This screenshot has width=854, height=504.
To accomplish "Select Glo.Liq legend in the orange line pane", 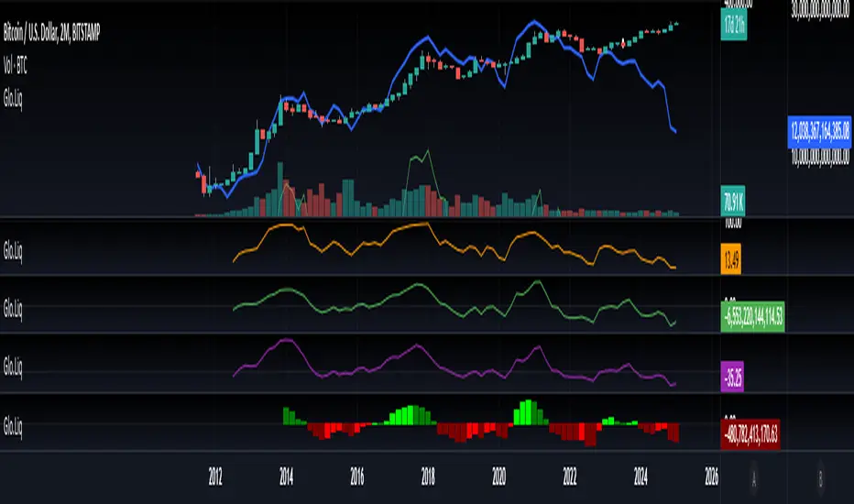I will [13, 251].
